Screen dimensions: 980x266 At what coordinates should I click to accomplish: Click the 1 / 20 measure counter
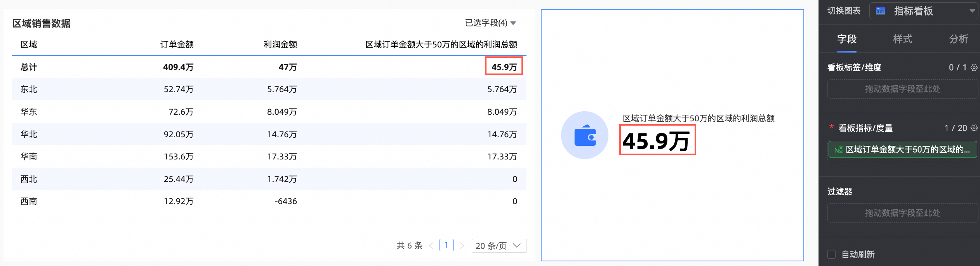pos(956,128)
